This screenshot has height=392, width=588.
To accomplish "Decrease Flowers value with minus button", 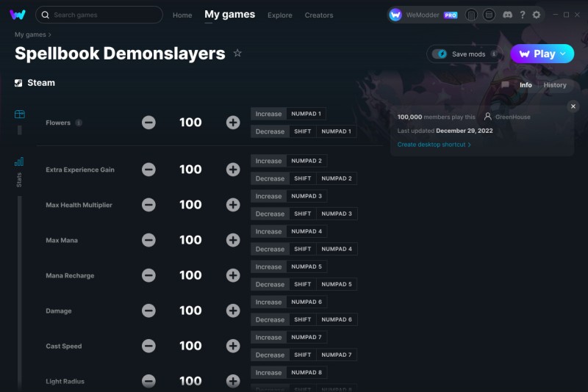I will 148,123.
